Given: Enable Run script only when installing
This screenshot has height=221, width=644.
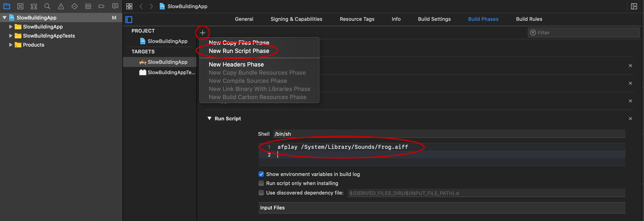Looking at the screenshot, I should coord(261,183).
